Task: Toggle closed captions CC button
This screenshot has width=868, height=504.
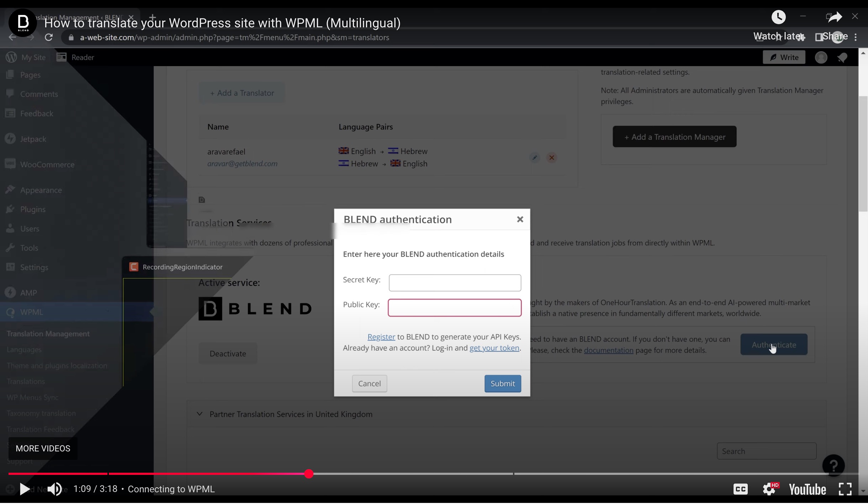Action: pyautogui.click(x=740, y=489)
